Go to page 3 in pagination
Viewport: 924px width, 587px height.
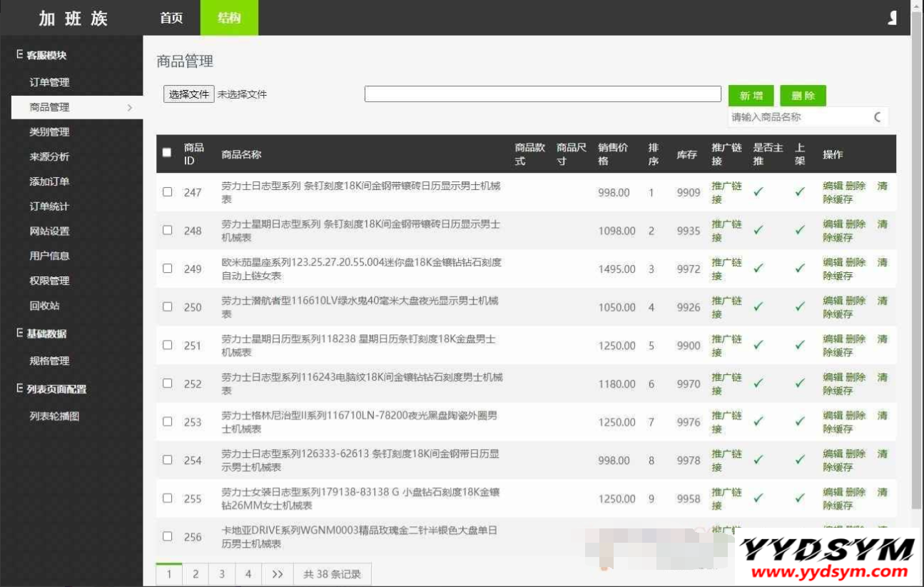click(222, 574)
